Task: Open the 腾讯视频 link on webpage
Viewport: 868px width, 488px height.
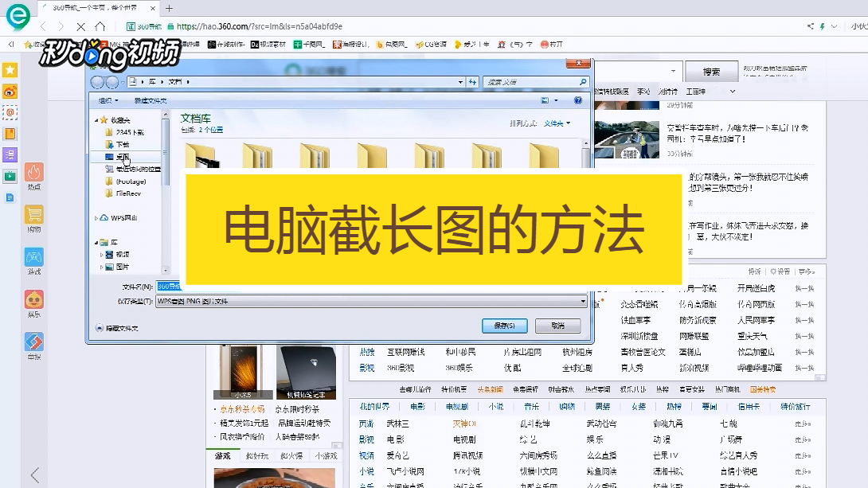Action: point(467,455)
